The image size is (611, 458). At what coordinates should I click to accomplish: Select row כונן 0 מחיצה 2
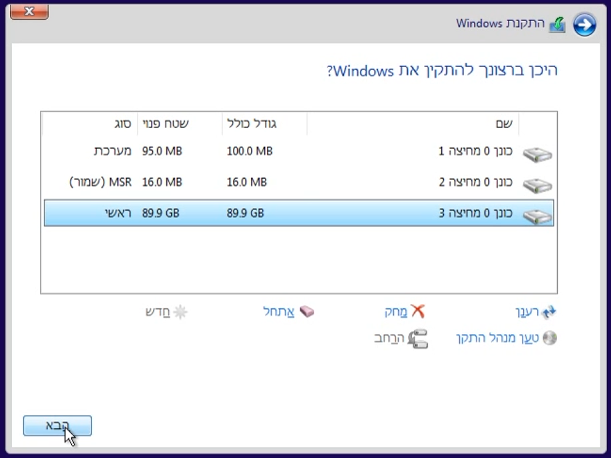click(x=299, y=182)
